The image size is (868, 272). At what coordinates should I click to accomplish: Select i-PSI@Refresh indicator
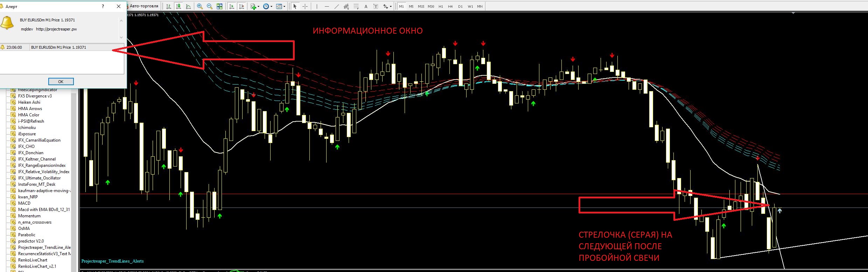[31, 121]
